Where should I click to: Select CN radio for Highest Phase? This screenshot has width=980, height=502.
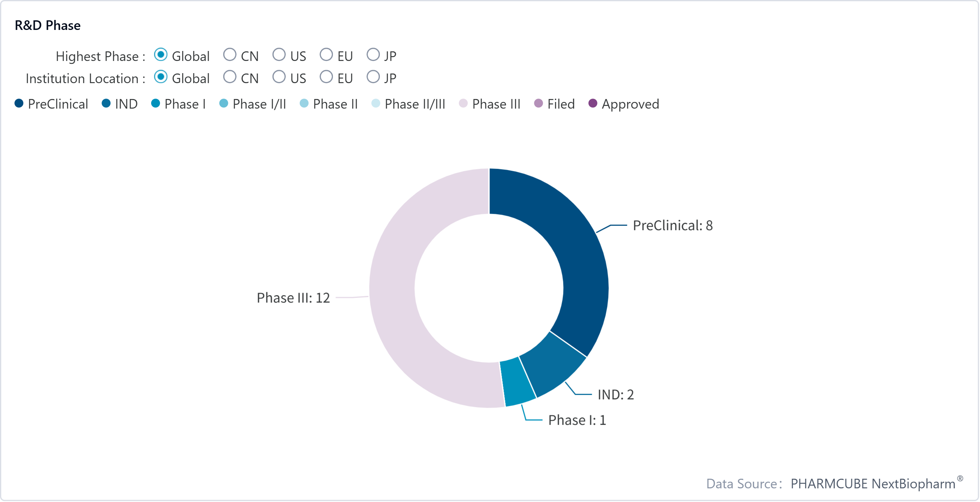tap(230, 55)
